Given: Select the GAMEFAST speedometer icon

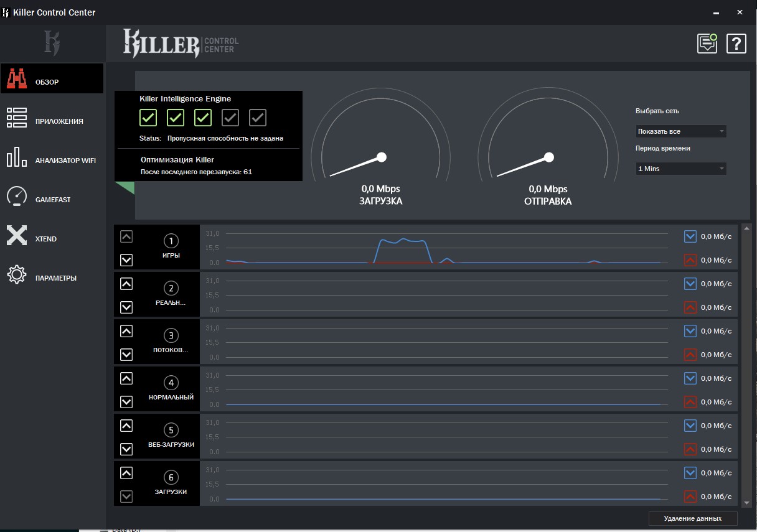Looking at the screenshot, I should 17,197.
